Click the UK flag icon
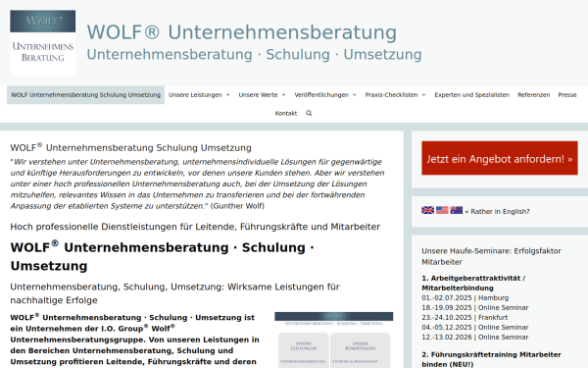The height and width of the screenshot is (368, 588). click(427, 210)
